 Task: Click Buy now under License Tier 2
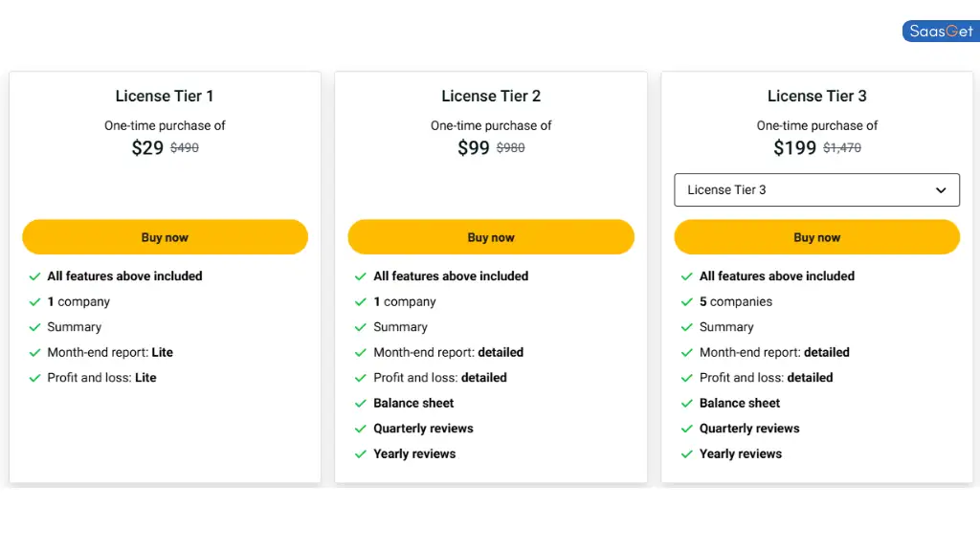tap(491, 237)
